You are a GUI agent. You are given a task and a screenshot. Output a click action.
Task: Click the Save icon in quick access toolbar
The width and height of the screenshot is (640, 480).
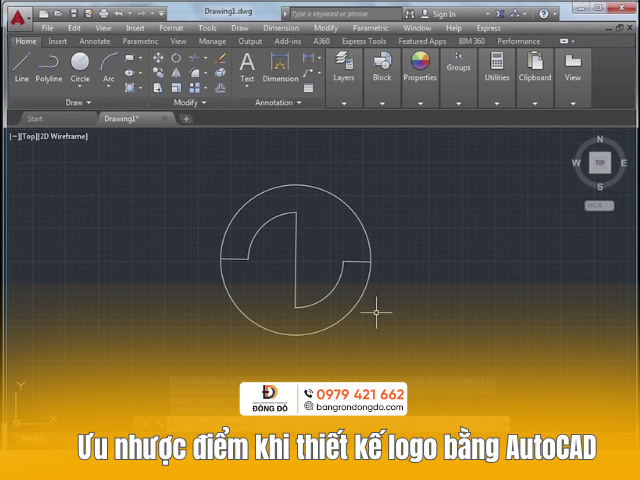coord(73,14)
